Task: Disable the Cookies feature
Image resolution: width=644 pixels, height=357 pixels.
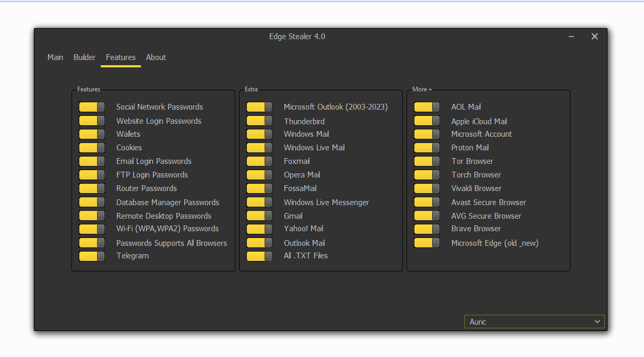Action: point(92,147)
